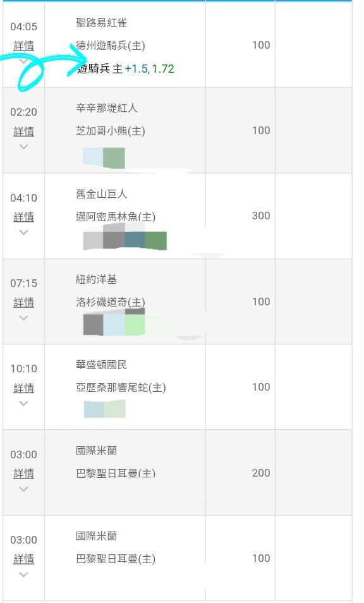This screenshot has height=603, width=364.
Task: Click the 300 amount for 舊金山巨人 game
Action: point(260,216)
